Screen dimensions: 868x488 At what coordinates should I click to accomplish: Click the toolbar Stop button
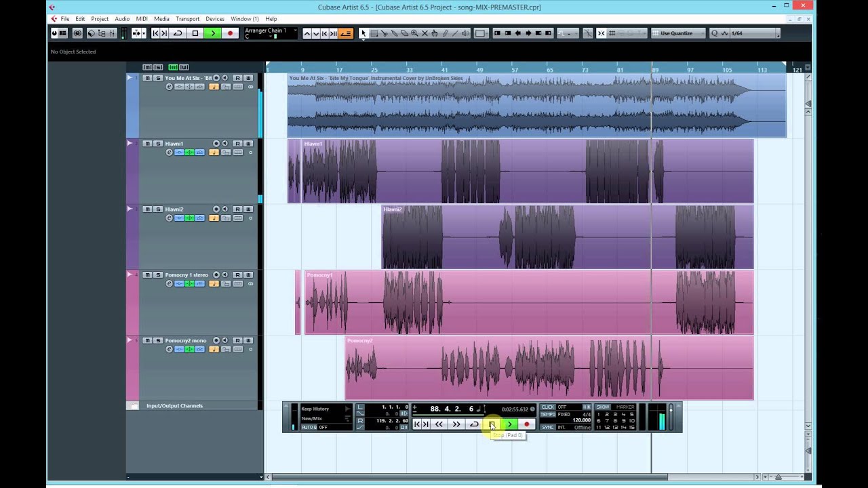pos(195,33)
